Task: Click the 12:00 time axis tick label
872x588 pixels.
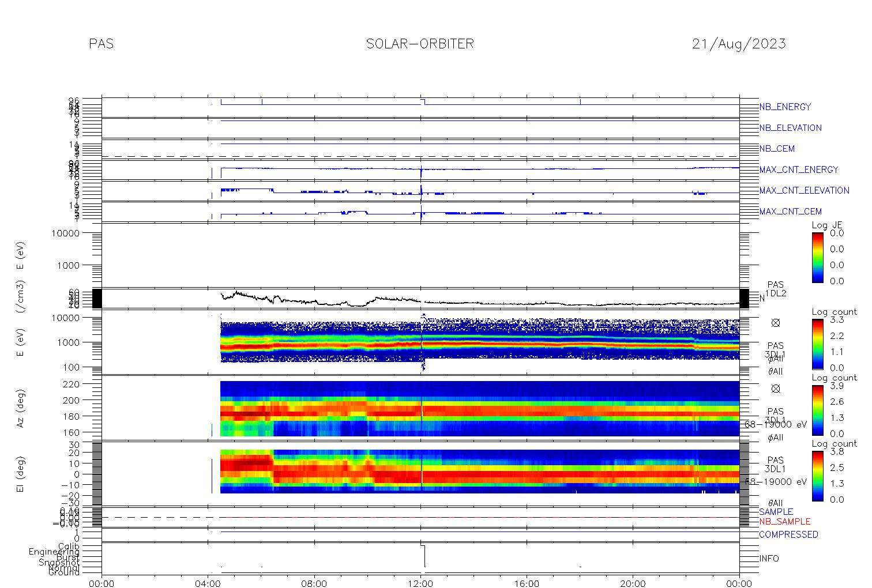Action: tap(420, 583)
